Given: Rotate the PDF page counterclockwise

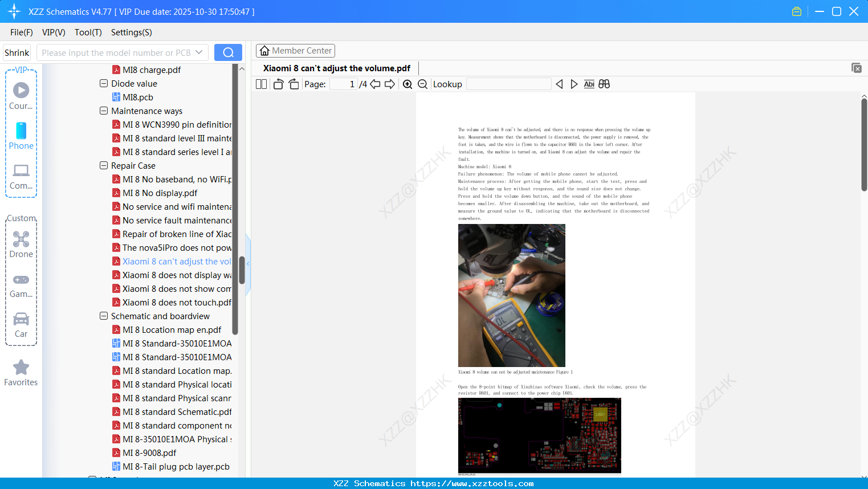Looking at the screenshot, I should click(279, 84).
